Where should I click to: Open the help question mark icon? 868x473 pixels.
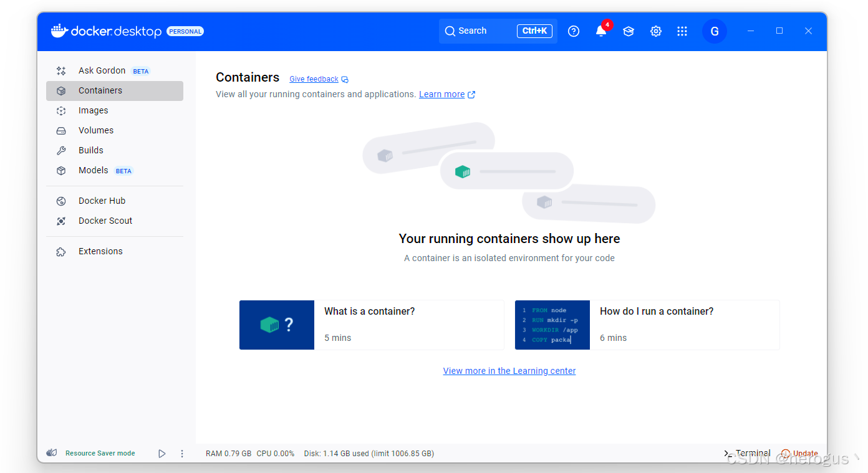[574, 31]
